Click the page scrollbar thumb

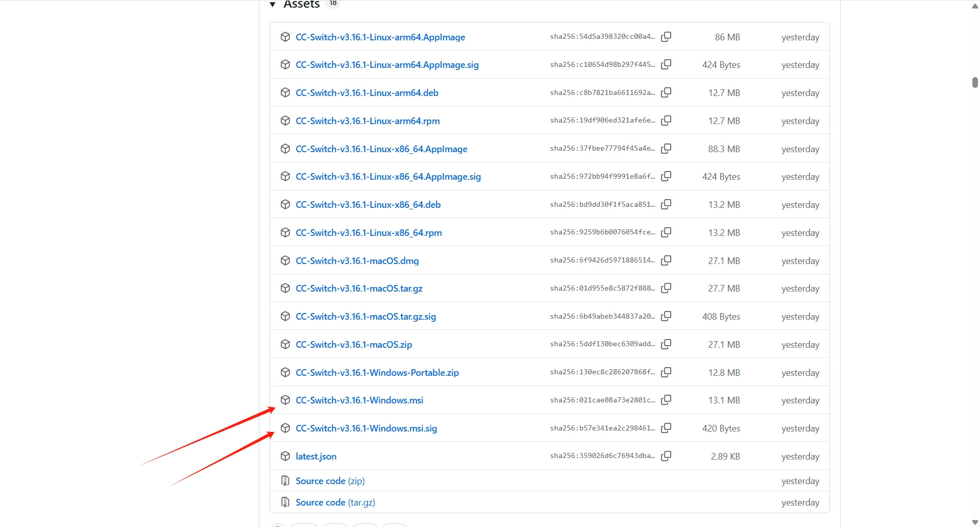tap(975, 82)
